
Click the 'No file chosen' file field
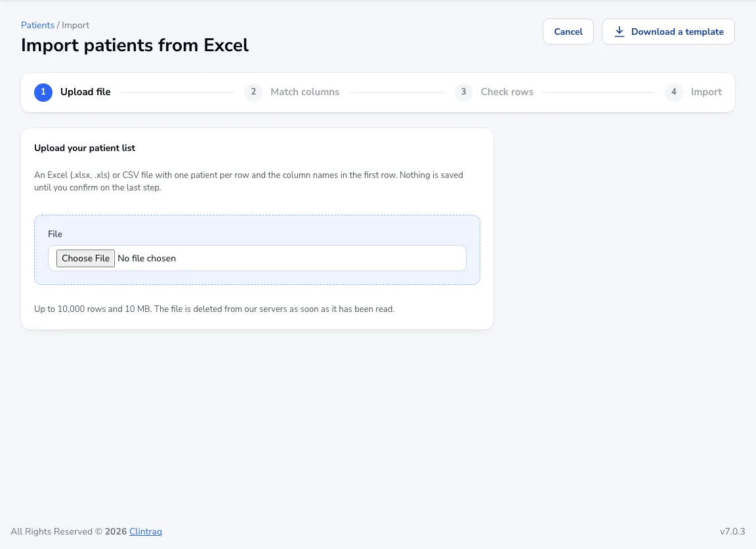click(x=257, y=258)
